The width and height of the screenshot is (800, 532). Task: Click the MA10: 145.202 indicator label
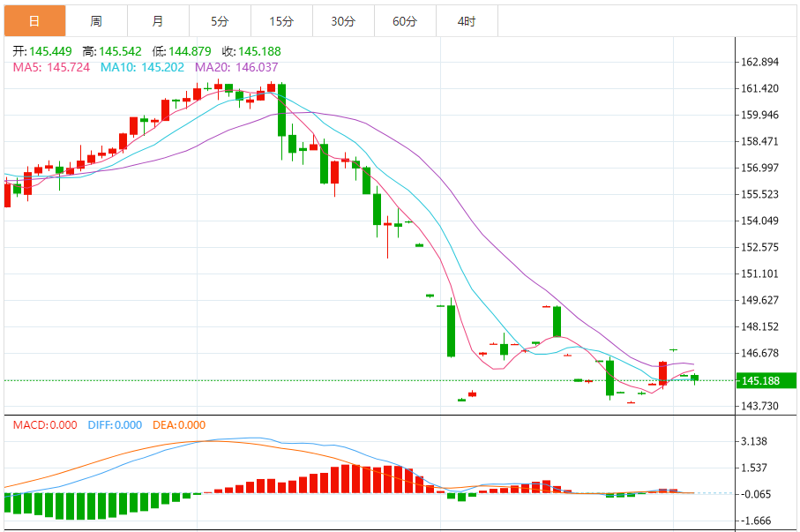coord(142,67)
